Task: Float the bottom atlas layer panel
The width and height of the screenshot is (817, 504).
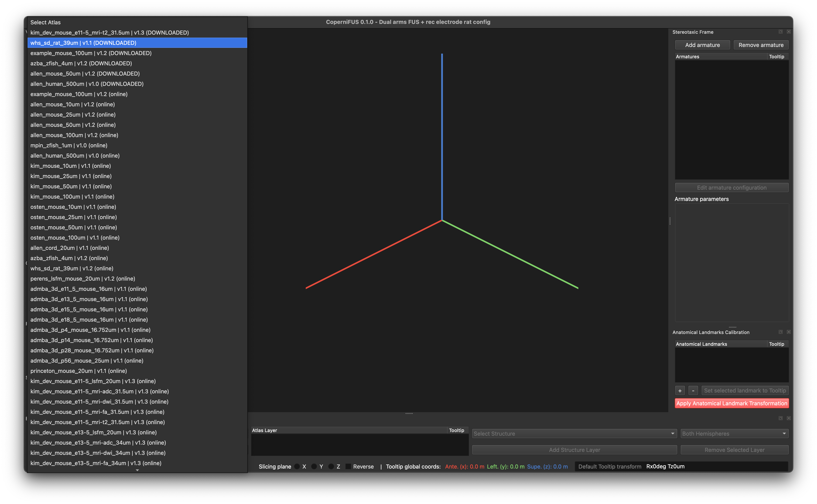Action: tap(780, 418)
